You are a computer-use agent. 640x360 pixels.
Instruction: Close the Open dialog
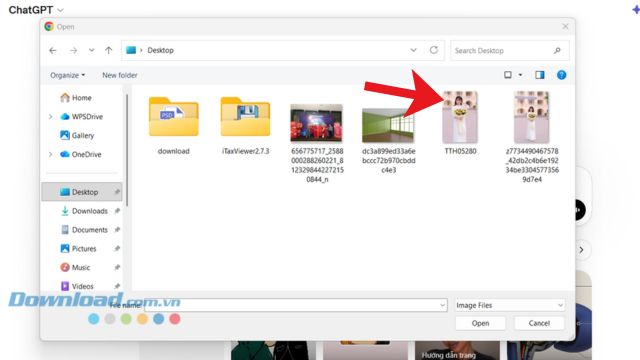(x=565, y=27)
